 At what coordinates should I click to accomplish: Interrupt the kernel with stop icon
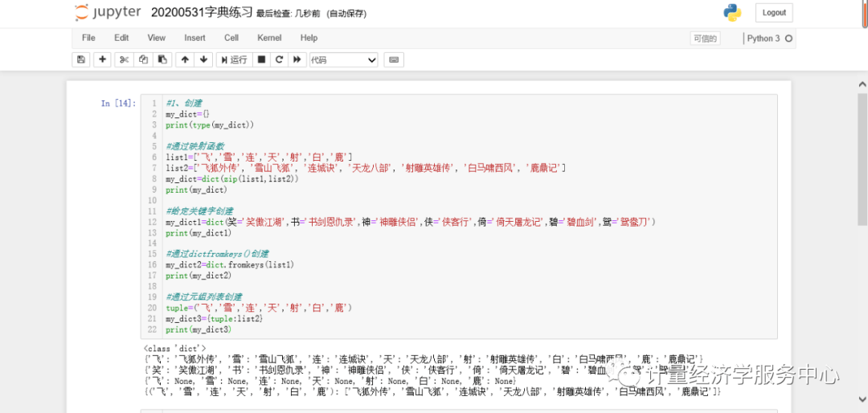[262, 59]
